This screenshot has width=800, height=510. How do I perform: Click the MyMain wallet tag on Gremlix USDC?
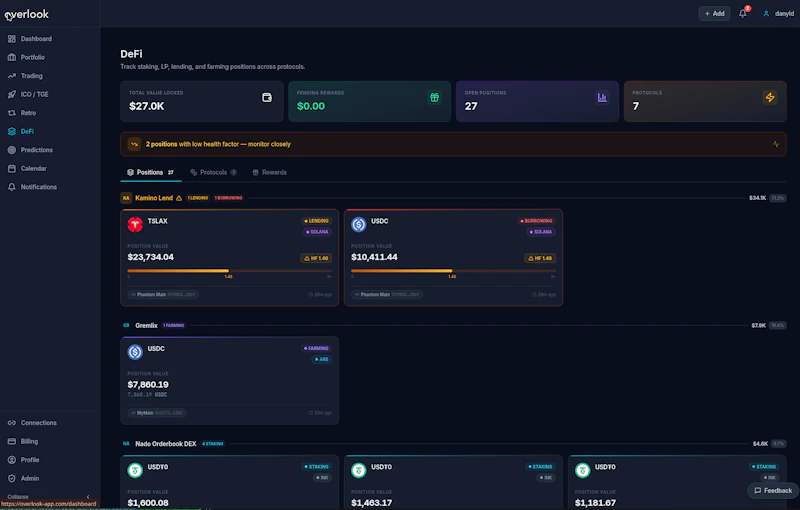157,413
